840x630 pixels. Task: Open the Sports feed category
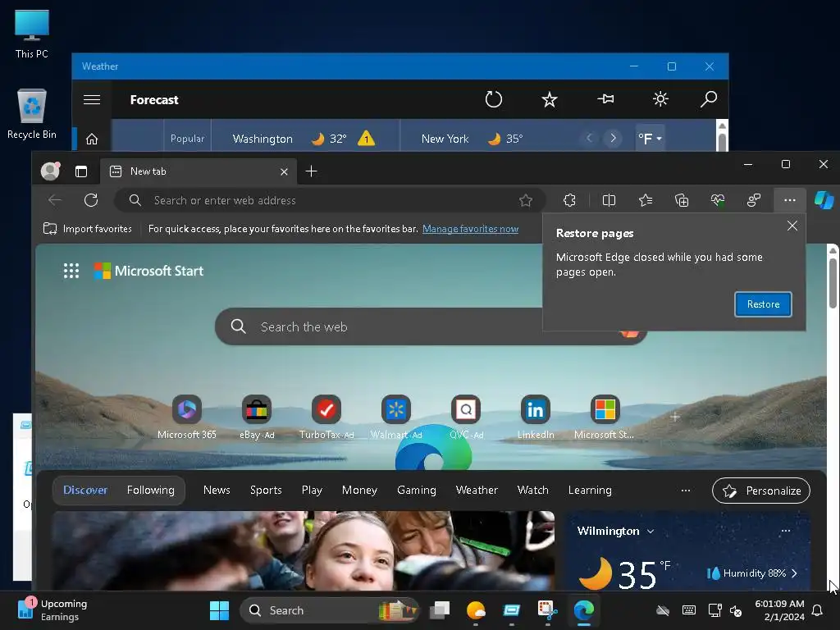[x=266, y=491]
